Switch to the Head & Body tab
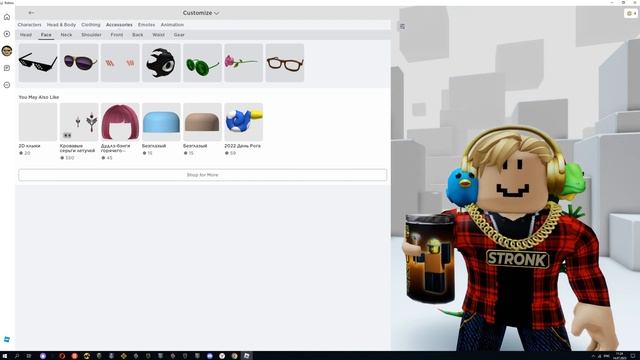 pyautogui.click(x=61, y=25)
